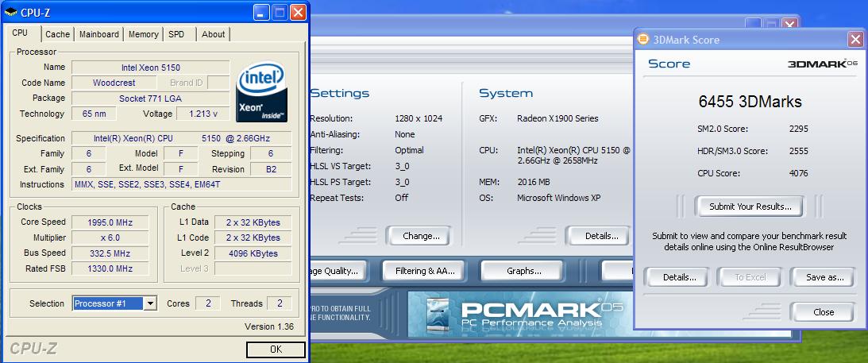Click the Code Name field Woodcrest
Image resolution: width=868 pixels, height=363 pixels.
[x=114, y=83]
